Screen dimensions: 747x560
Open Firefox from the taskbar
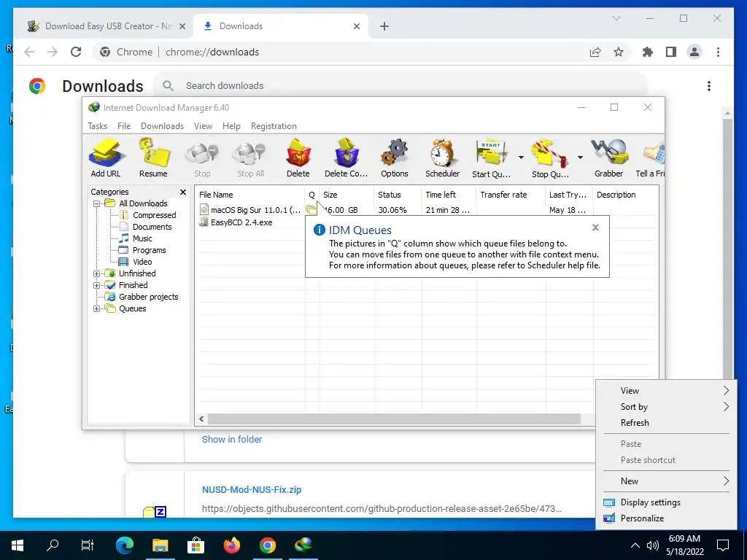point(232,545)
